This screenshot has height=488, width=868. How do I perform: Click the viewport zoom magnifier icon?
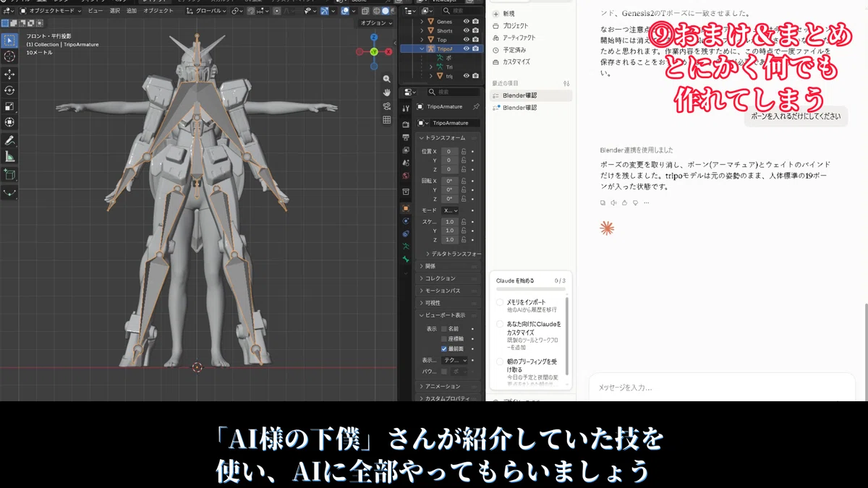point(387,79)
